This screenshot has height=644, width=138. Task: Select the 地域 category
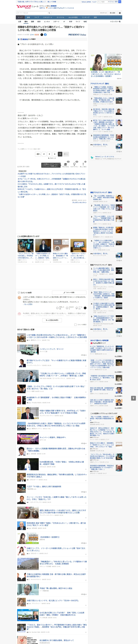click(85, 21)
